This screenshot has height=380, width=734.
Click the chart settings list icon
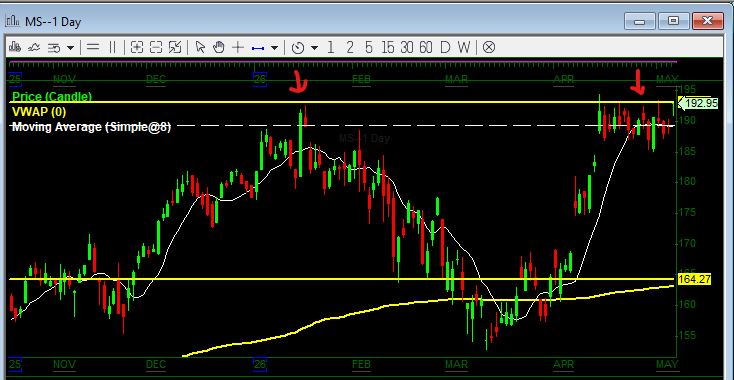[x=54, y=47]
